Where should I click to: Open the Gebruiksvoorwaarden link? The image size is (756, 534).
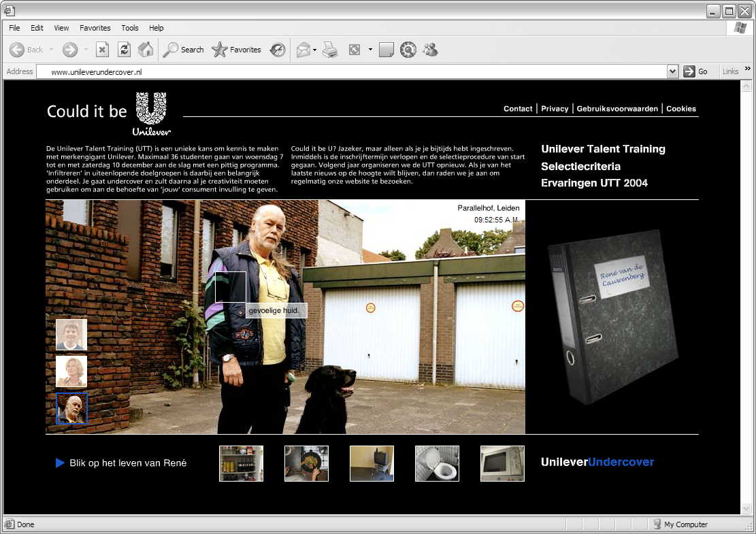617,109
